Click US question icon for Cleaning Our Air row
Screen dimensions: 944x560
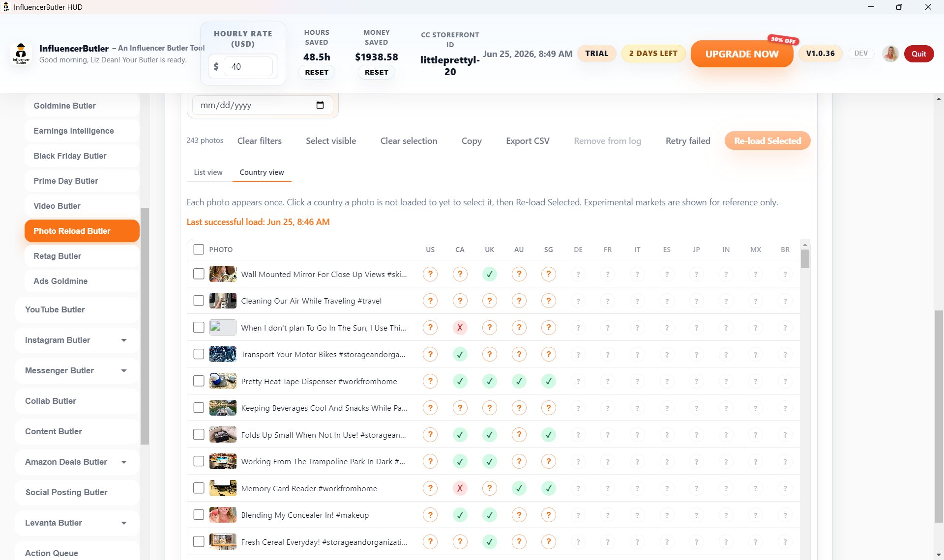[430, 301]
